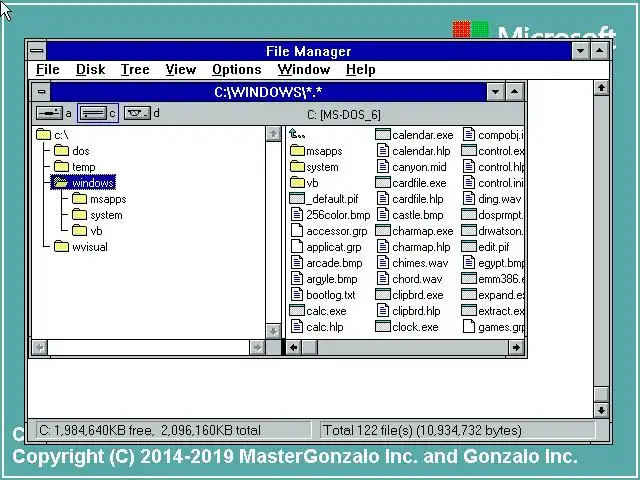Select the charmap.hlp file
Image resolution: width=640 pixels, height=480 pixels.
click(x=413, y=247)
